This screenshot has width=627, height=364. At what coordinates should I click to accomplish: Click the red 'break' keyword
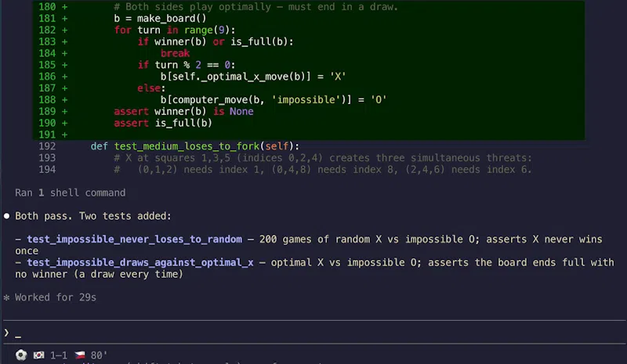pyautogui.click(x=175, y=53)
